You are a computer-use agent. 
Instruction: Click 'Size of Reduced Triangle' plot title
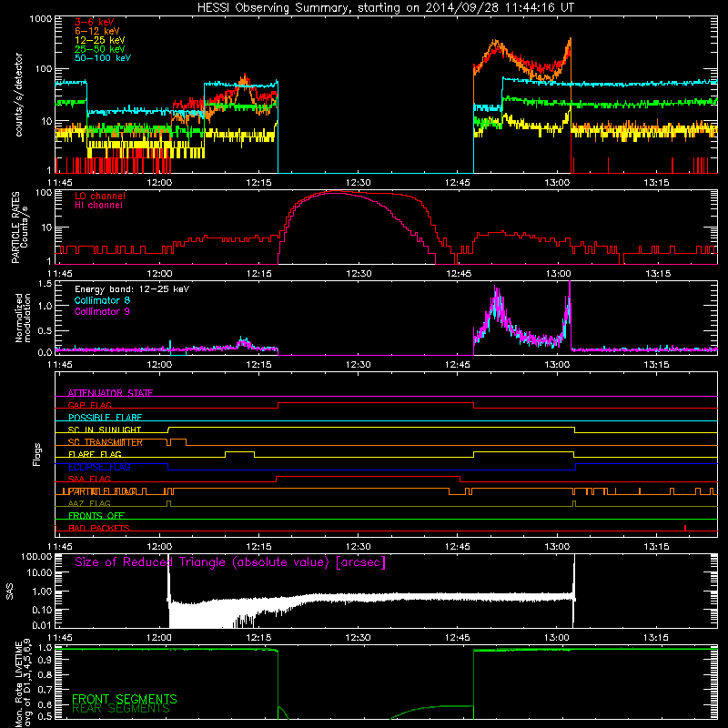230,562
